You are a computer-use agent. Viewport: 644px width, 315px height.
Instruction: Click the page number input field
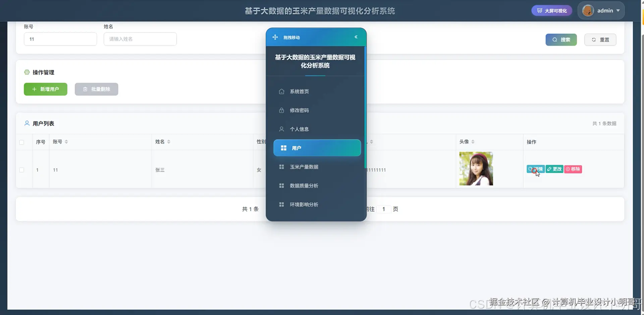pos(384,209)
